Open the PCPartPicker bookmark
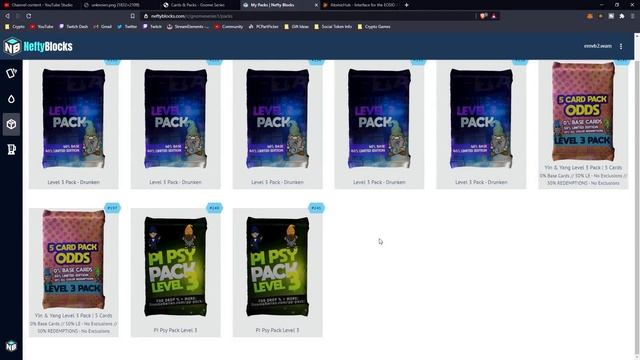Screen dimensions: 640x360 pyautogui.click(x=263, y=27)
